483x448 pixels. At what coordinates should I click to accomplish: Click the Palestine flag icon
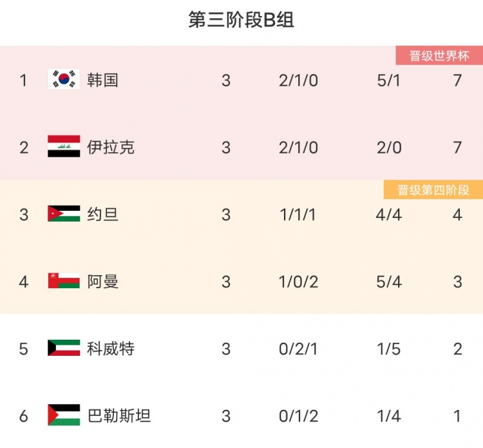pos(64,415)
